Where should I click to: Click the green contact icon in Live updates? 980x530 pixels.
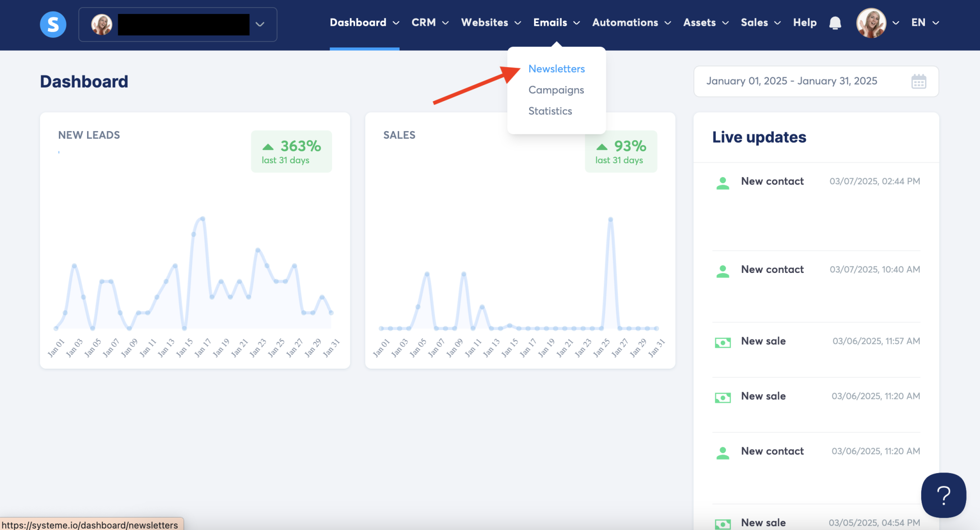pos(723,183)
